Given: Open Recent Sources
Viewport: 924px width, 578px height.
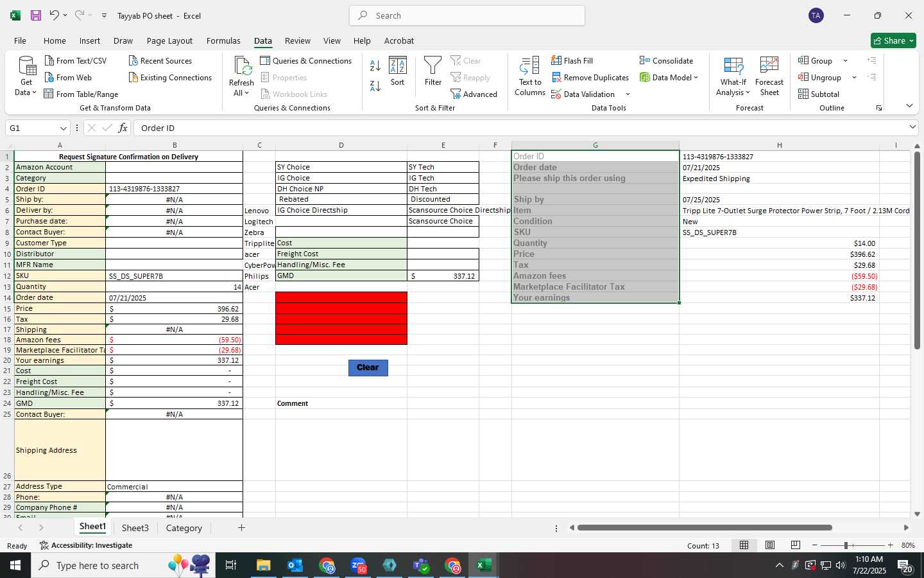Looking at the screenshot, I should (160, 60).
